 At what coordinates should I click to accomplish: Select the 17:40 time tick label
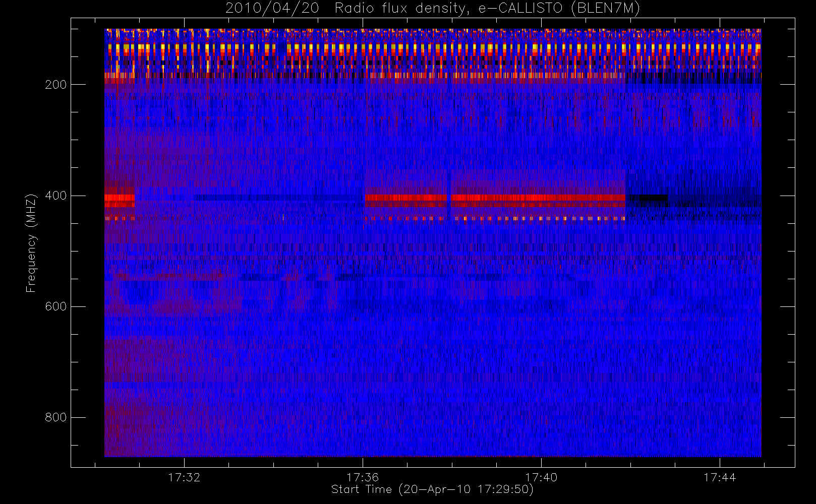[x=541, y=477]
